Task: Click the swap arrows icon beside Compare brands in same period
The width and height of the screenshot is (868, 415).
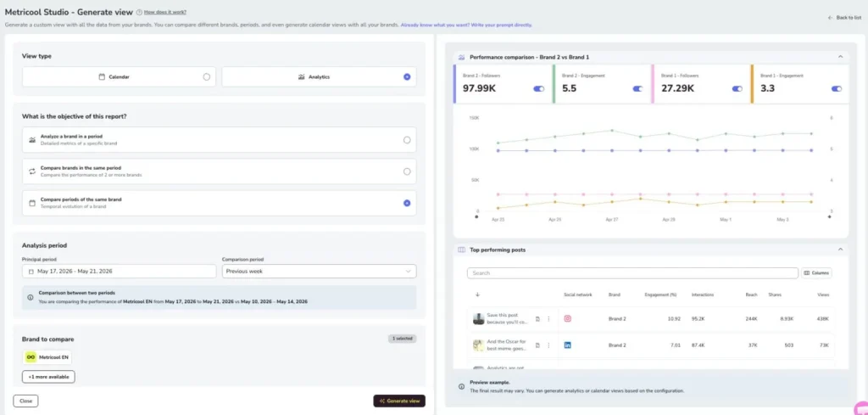Action: (x=32, y=171)
